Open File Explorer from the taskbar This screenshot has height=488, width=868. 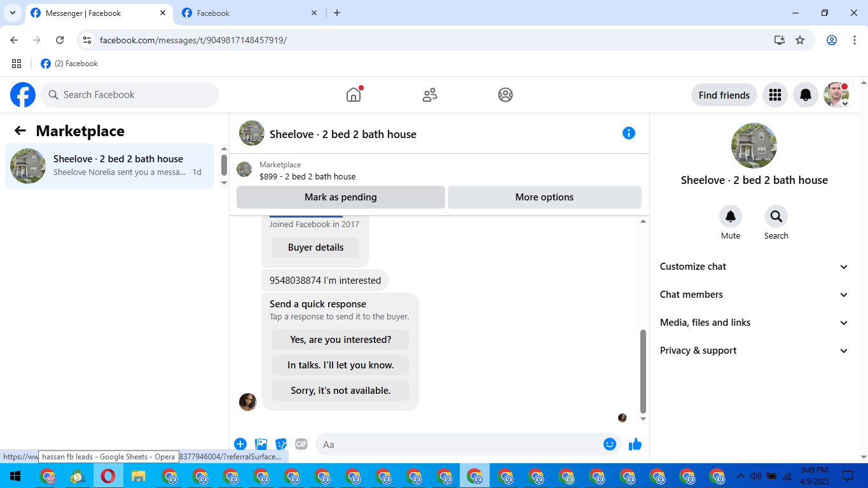(139, 476)
